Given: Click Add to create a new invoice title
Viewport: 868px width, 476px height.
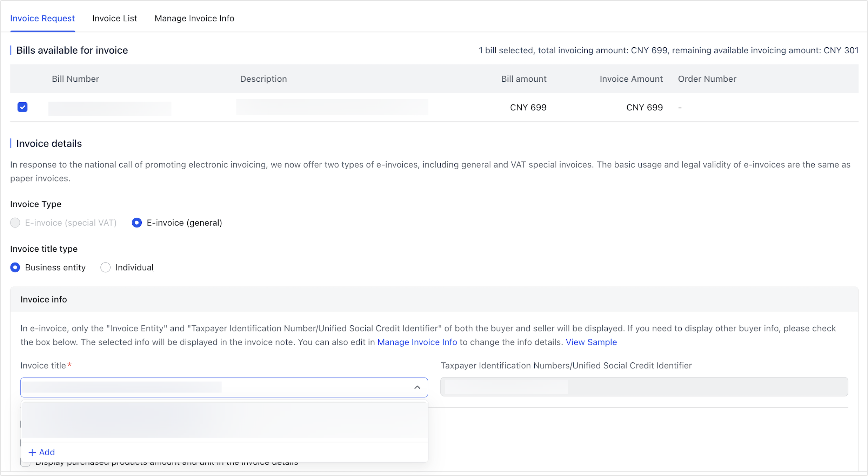Looking at the screenshot, I should tap(42, 452).
